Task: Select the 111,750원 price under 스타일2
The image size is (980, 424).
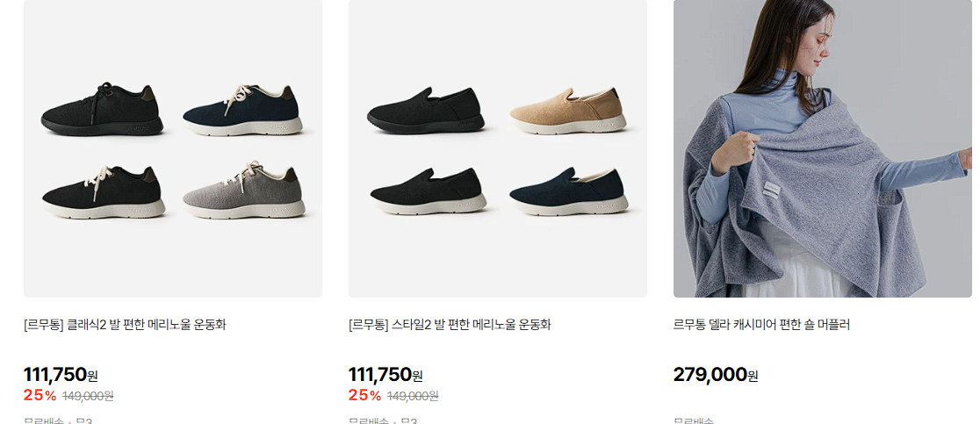Action: click(386, 376)
